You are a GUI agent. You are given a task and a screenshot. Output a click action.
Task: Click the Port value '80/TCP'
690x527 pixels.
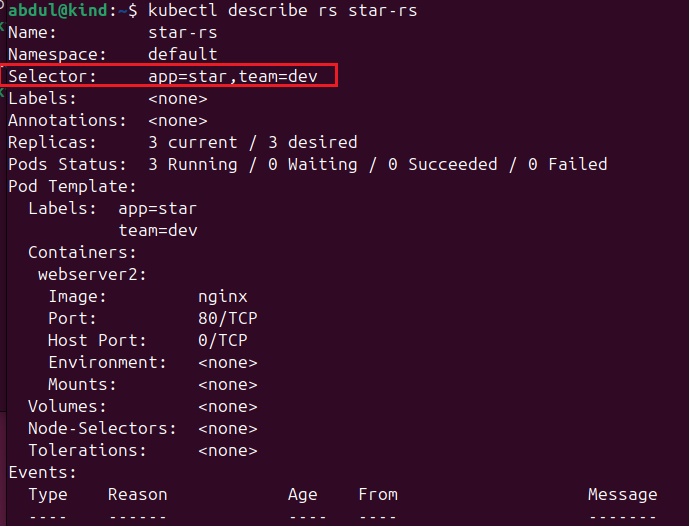[227, 318]
